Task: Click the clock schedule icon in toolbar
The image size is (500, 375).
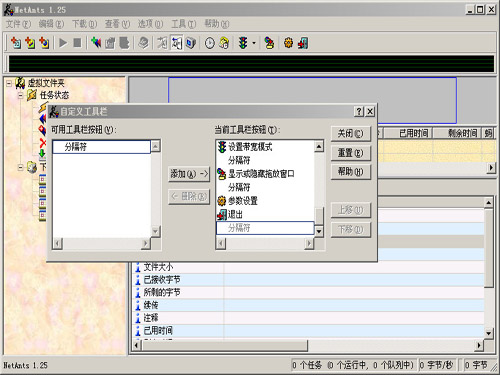Action: tap(210, 43)
